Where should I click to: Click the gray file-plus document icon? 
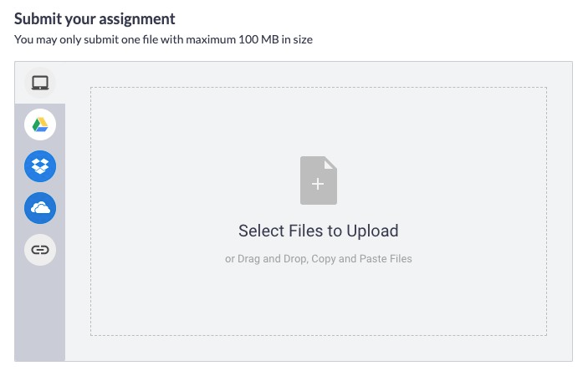(x=319, y=180)
